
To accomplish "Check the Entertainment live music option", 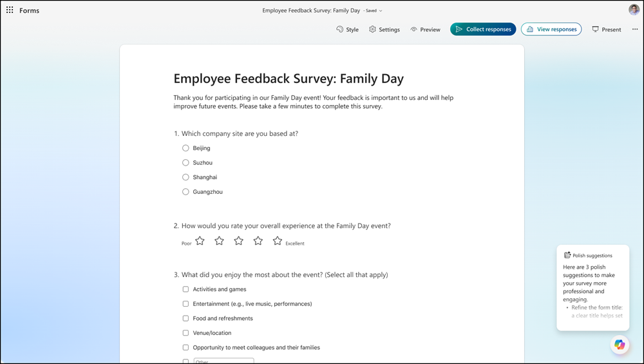I will coord(185,304).
